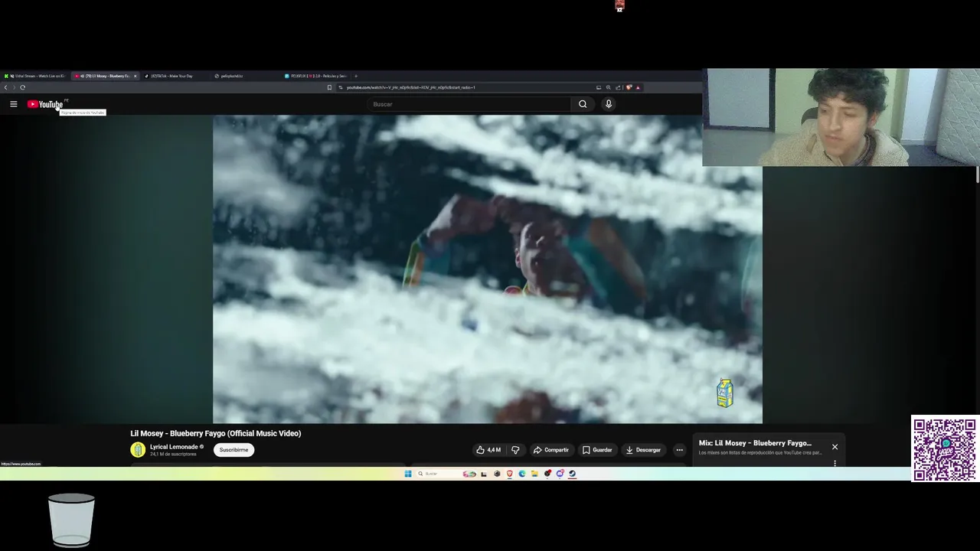Save video with Guardar button
The image size is (980, 551).
click(597, 450)
